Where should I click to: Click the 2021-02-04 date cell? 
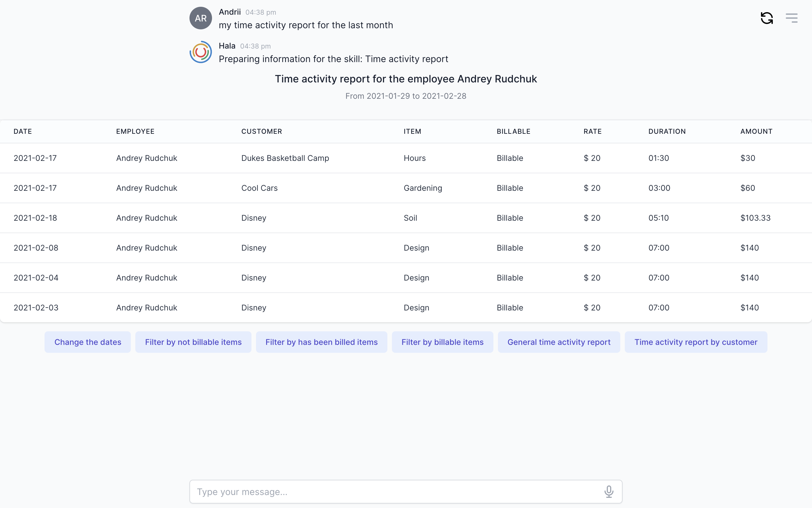coord(36,277)
